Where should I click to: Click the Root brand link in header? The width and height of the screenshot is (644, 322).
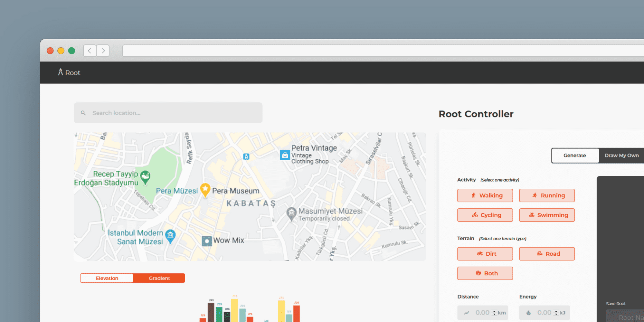[x=69, y=72]
